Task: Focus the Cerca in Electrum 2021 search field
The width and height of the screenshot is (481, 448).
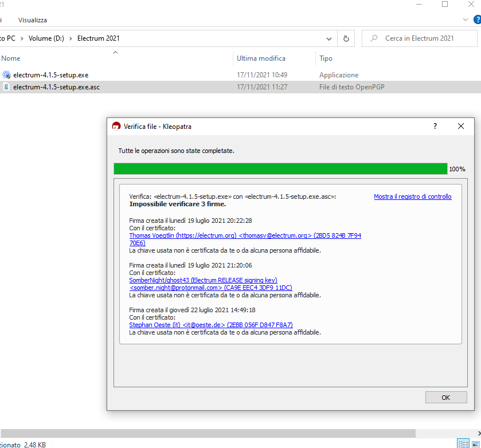Action: (419, 38)
